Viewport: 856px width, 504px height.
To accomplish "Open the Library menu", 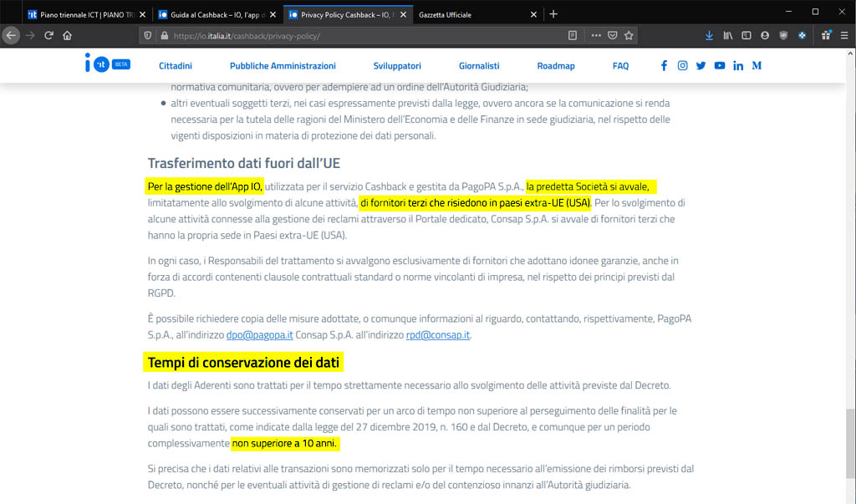I will coord(728,35).
